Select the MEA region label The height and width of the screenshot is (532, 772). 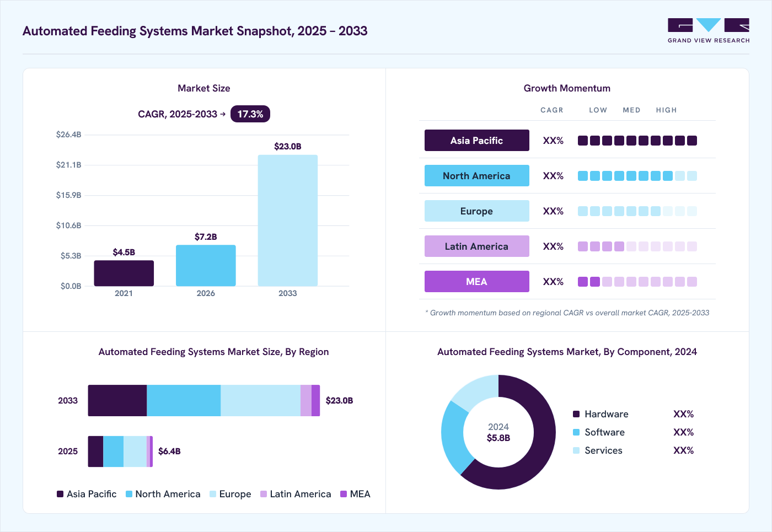[x=476, y=282]
